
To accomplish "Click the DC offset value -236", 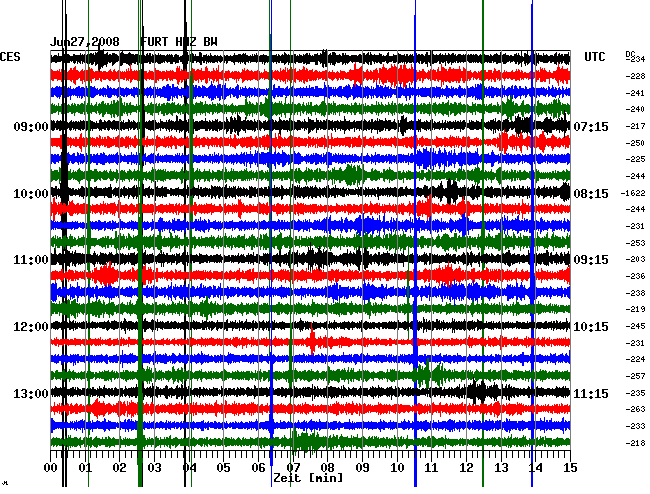I will coord(635,276).
